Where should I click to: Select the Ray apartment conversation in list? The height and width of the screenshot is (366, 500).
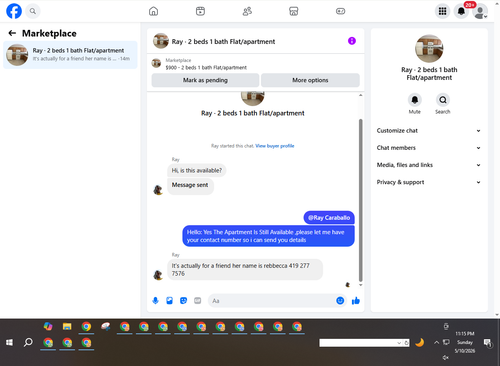[70, 55]
